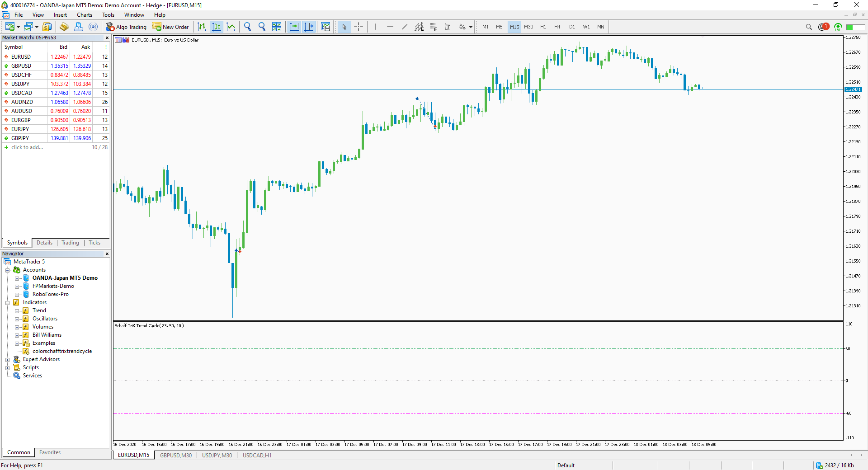Open the arrow objects dropdown in toolbar
The width and height of the screenshot is (868, 470).
tap(470, 27)
